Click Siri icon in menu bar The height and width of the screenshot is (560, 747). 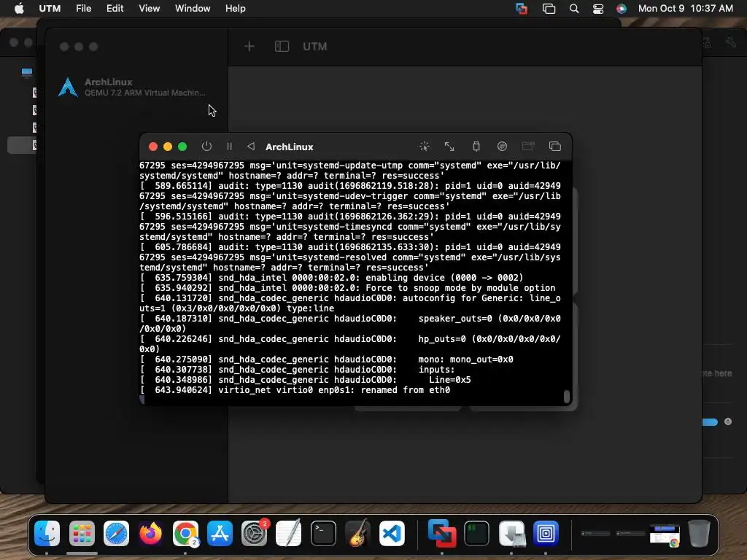(x=622, y=9)
